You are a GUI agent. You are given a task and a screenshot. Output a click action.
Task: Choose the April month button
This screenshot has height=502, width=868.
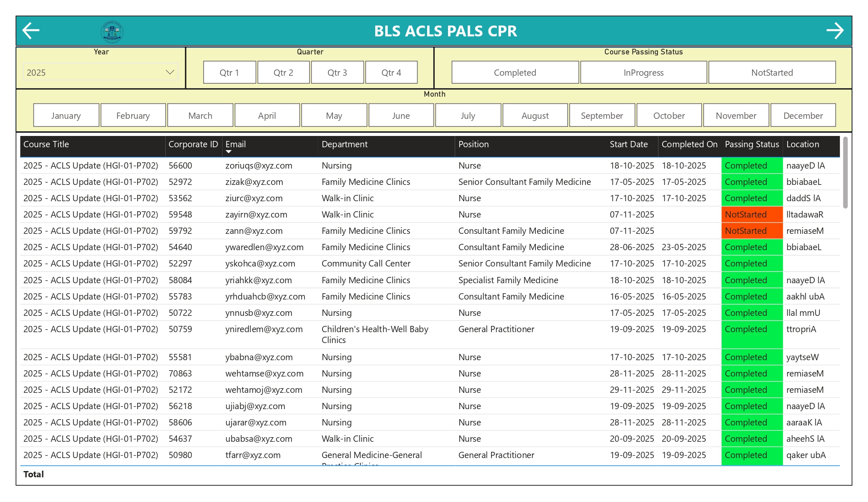[x=267, y=115]
